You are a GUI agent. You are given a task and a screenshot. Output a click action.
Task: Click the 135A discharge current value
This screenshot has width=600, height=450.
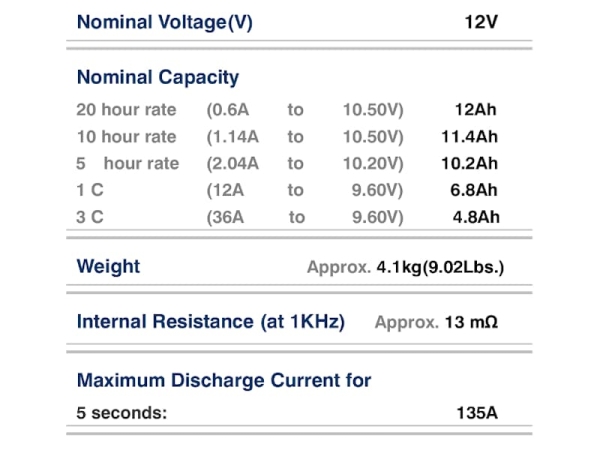pyautogui.click(x=476, y=412)
